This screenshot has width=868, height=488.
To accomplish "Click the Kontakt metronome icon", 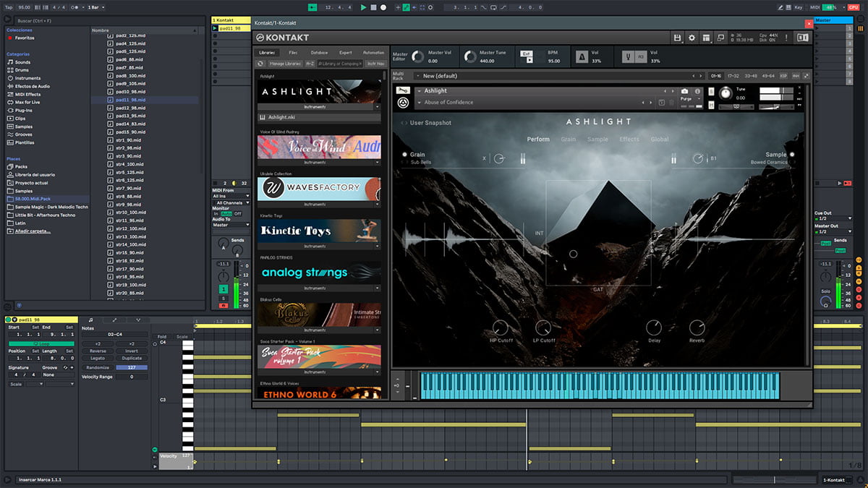I will 582,56.
